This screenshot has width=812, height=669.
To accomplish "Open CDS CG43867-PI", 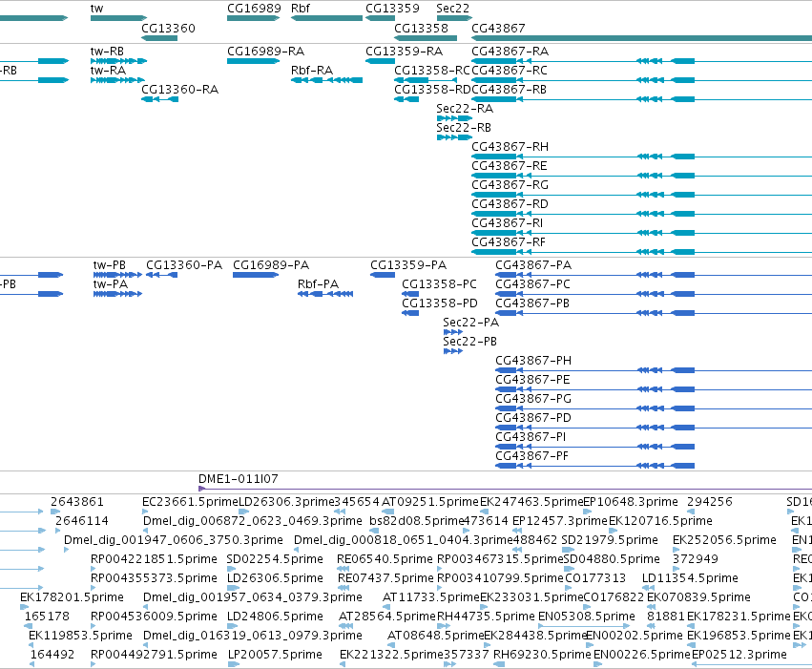I will click(x=531, y=437).
